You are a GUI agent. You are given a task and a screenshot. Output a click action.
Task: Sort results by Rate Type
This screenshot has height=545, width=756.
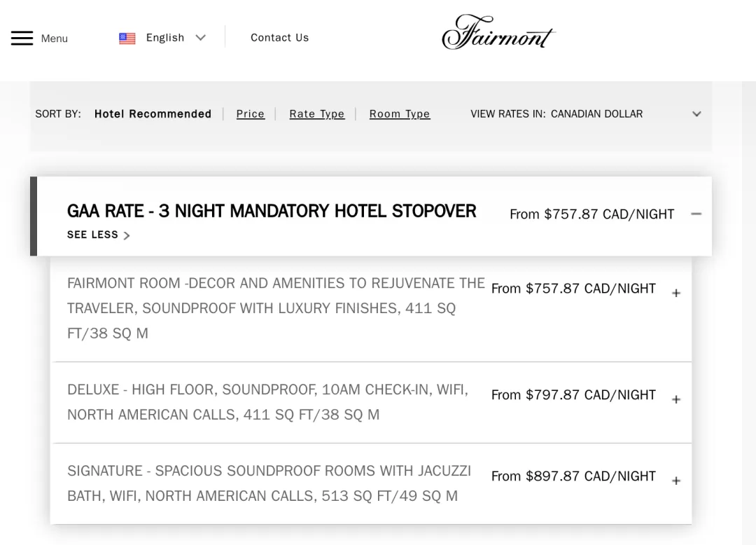tap(317, 113)
